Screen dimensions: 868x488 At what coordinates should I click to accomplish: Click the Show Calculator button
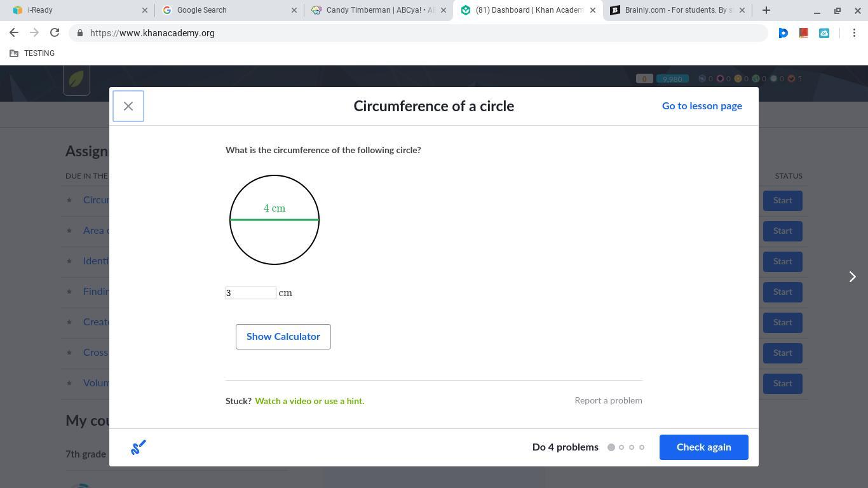(x=283, y=337)
